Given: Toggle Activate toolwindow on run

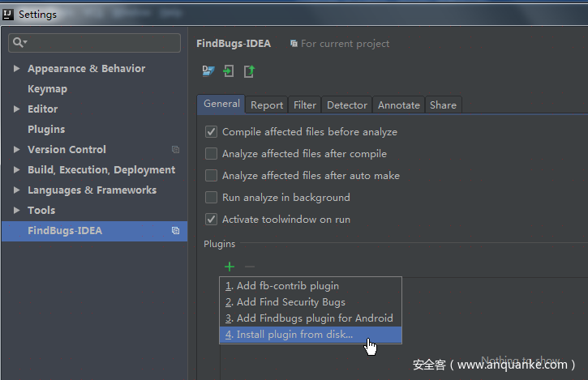Looking at the screenshot, I should [x=211, y=220].
